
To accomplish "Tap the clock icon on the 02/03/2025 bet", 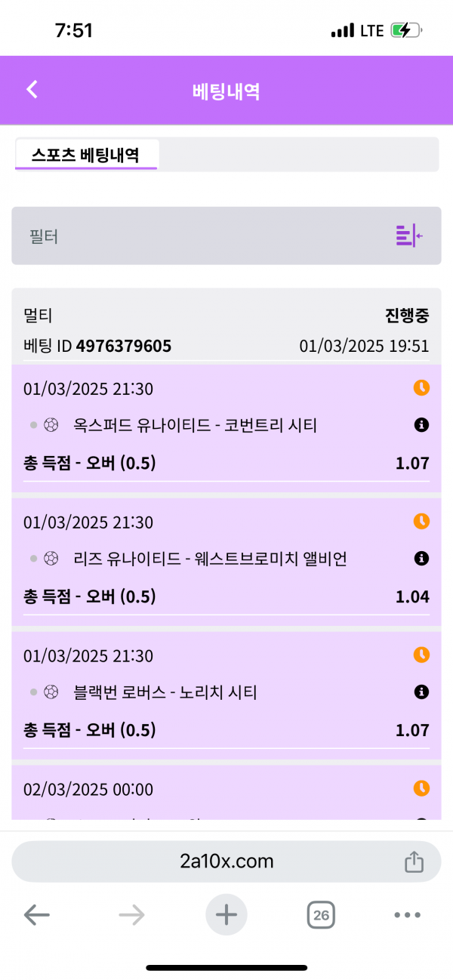I will [421, 788].
